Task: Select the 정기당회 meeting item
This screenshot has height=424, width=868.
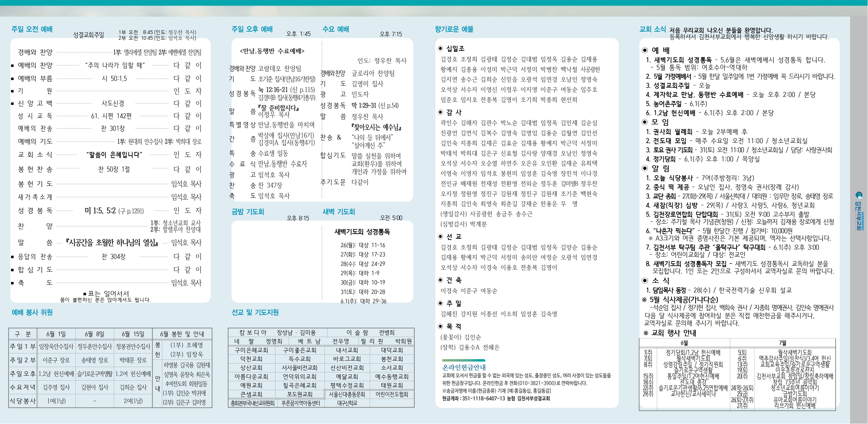Action: (703, 159)
